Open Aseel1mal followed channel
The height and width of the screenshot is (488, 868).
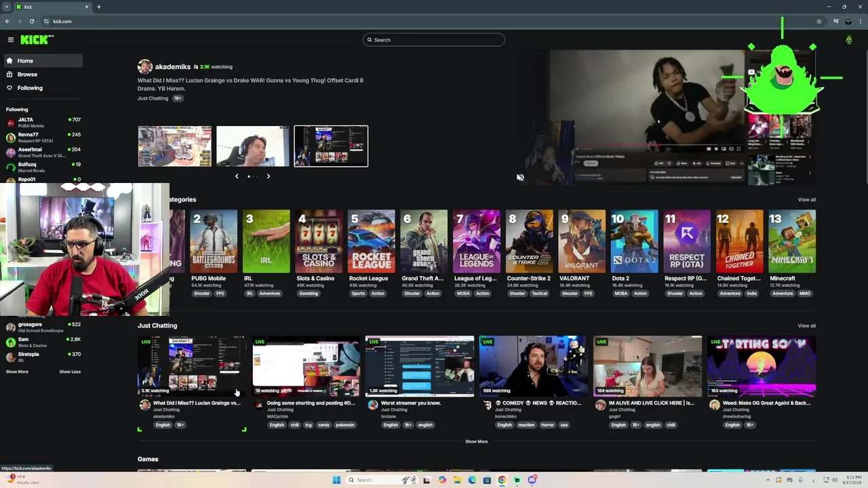[43, 152]
